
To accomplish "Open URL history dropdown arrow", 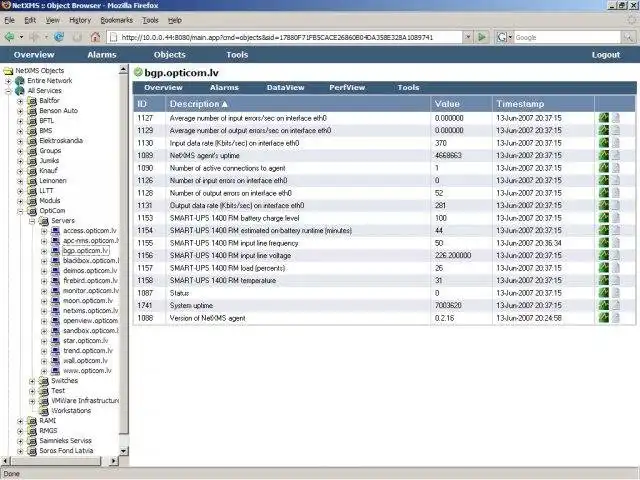I will point(468,37).
